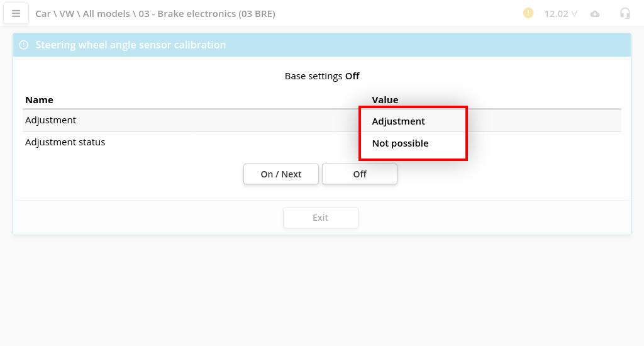Click Steering wheel angle sensor calibration title
The height and width of the screenshot is (346, 644).
130,45
